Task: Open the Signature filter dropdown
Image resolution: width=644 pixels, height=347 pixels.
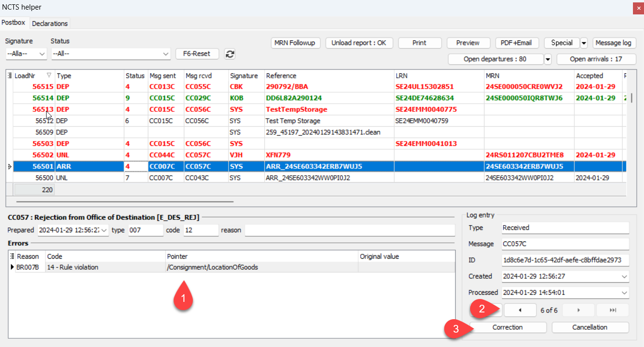Action: tap(42, 54)
